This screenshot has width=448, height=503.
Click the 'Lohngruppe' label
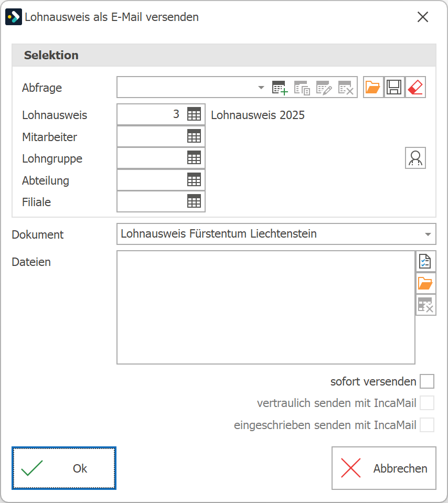pyautogui.click(x=52, y=159)
